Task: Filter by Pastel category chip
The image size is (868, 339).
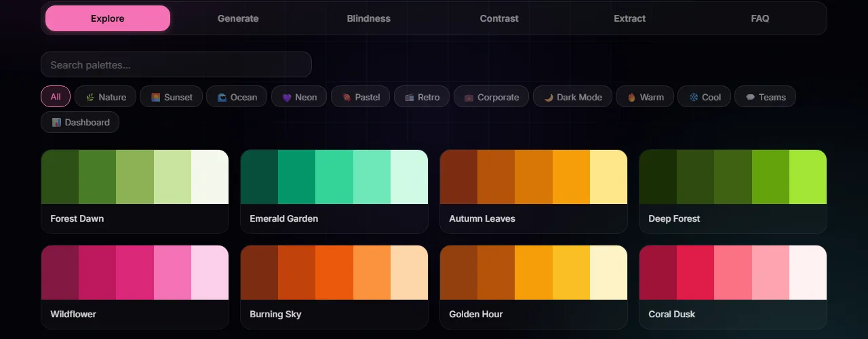Action: coord(359,97)
